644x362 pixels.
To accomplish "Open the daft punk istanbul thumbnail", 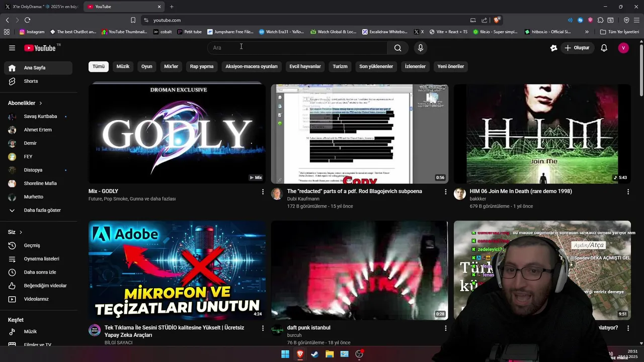I will tap(359, 270).
